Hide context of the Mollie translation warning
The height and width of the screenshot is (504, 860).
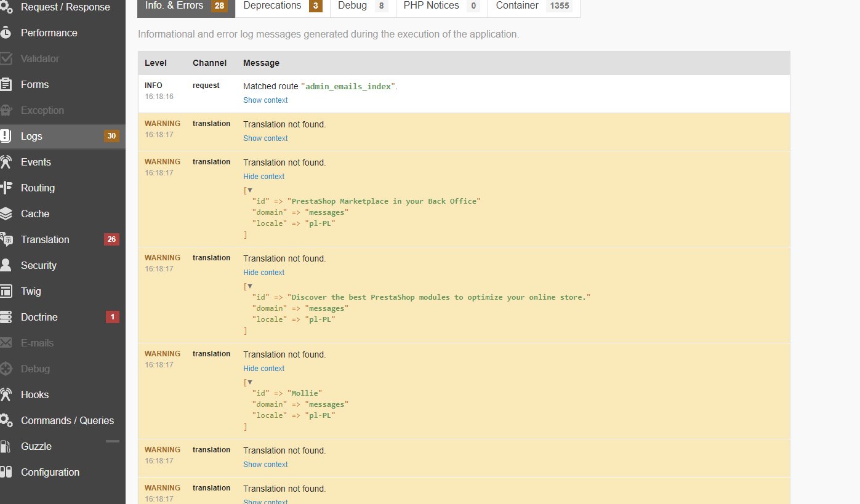point(263,369)
